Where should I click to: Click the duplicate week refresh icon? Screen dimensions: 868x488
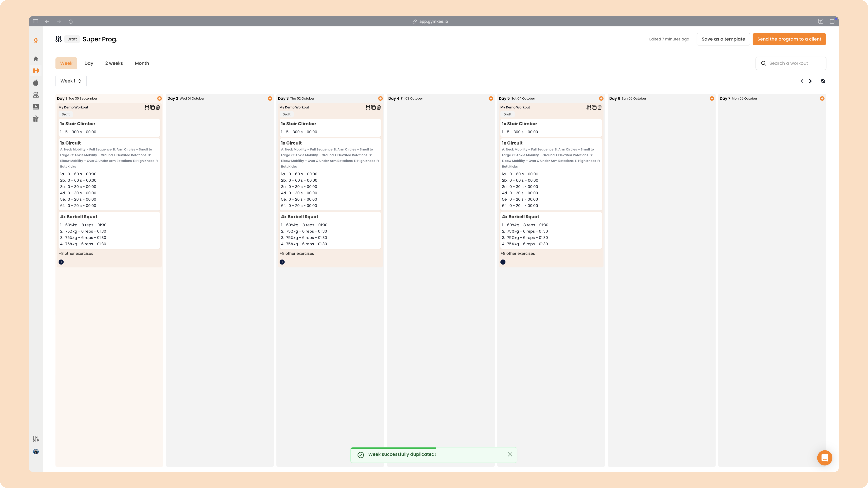click(823, 81)
